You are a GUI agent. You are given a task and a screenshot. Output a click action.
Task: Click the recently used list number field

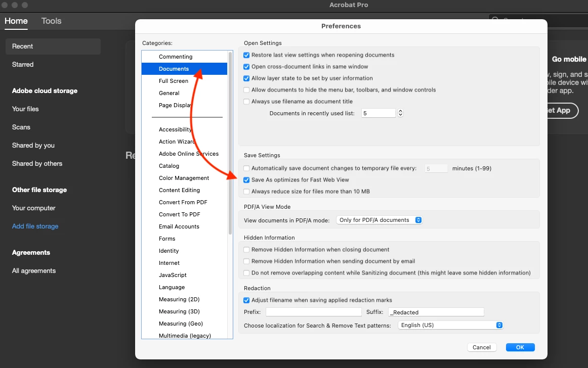(379, 113)
